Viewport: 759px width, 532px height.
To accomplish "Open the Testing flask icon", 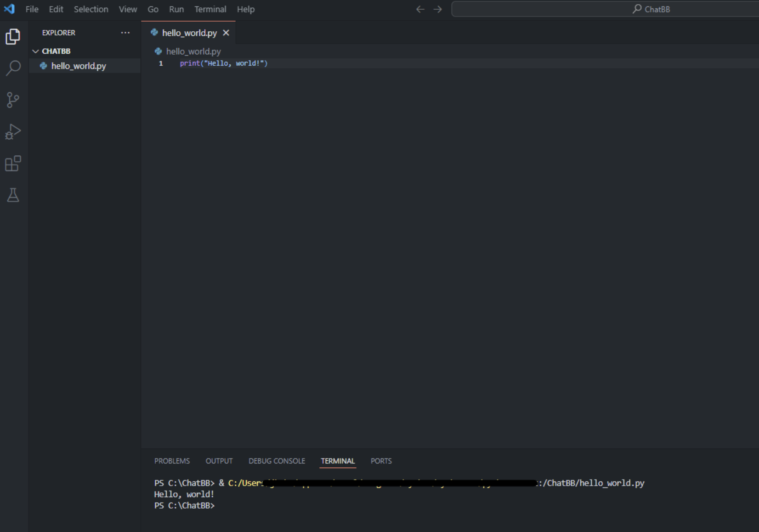I will tap(13, 195).
